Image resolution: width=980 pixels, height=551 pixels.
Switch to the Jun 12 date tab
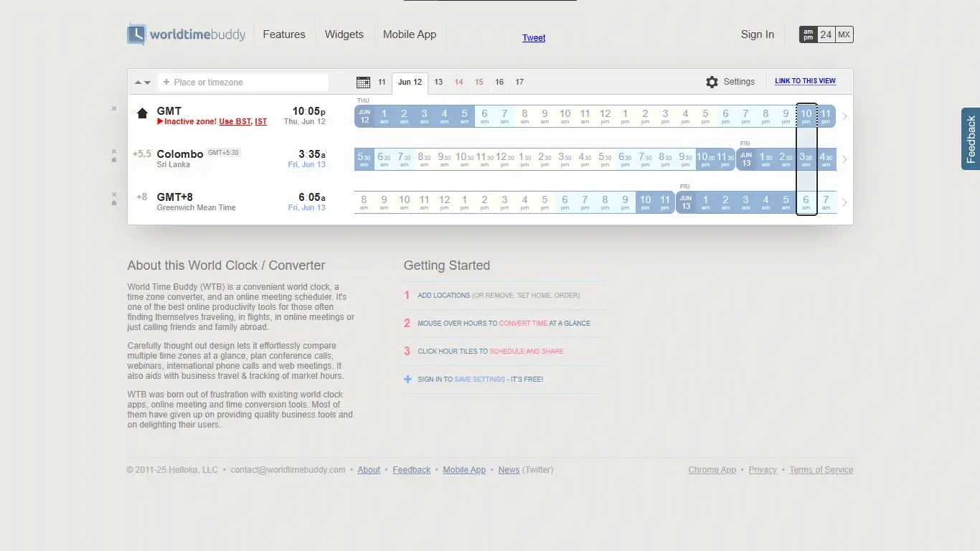[410, 82]
